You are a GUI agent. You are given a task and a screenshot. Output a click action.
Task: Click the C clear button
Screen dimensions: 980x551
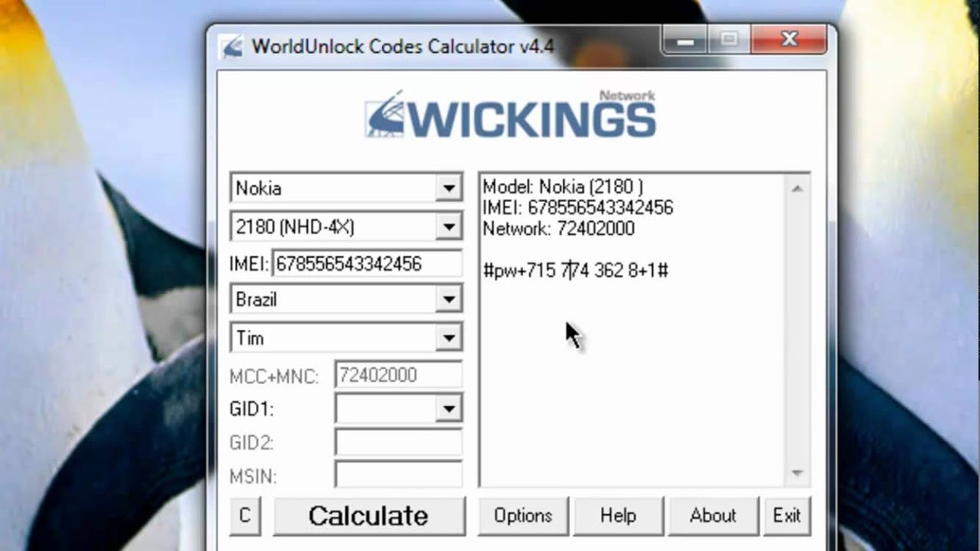tap(245, 516)
